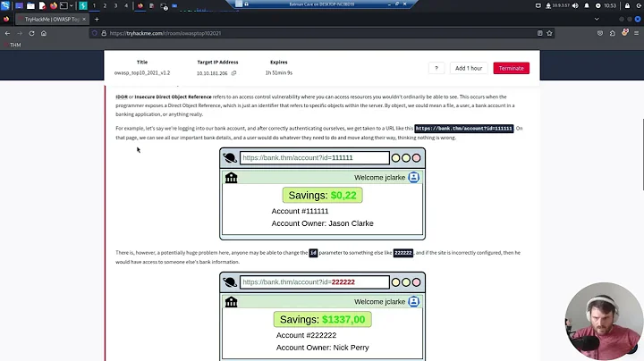
Task: Launch Firefox from the panel launcher
Action: (54, 5)
